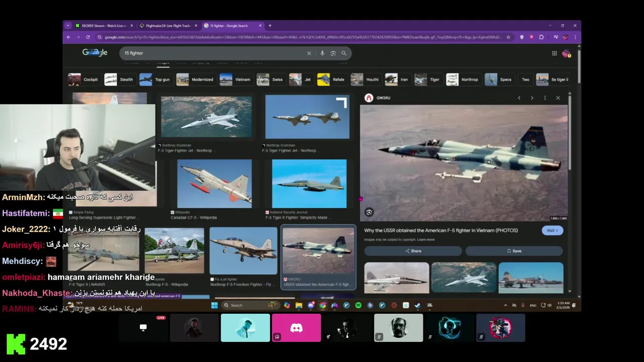The image size is (644, 362).
Task: Click the Google search input field
Action: pos(214,53)
